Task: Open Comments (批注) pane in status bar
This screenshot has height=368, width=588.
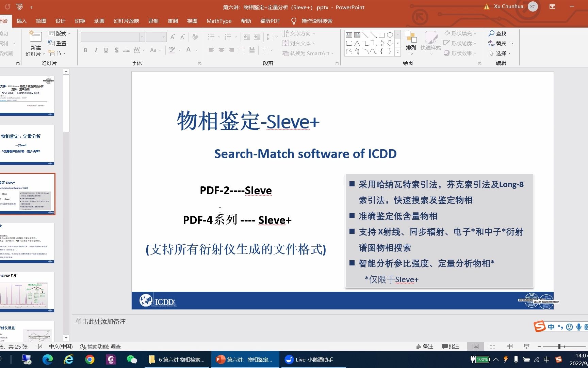Action: click(450, 346)
